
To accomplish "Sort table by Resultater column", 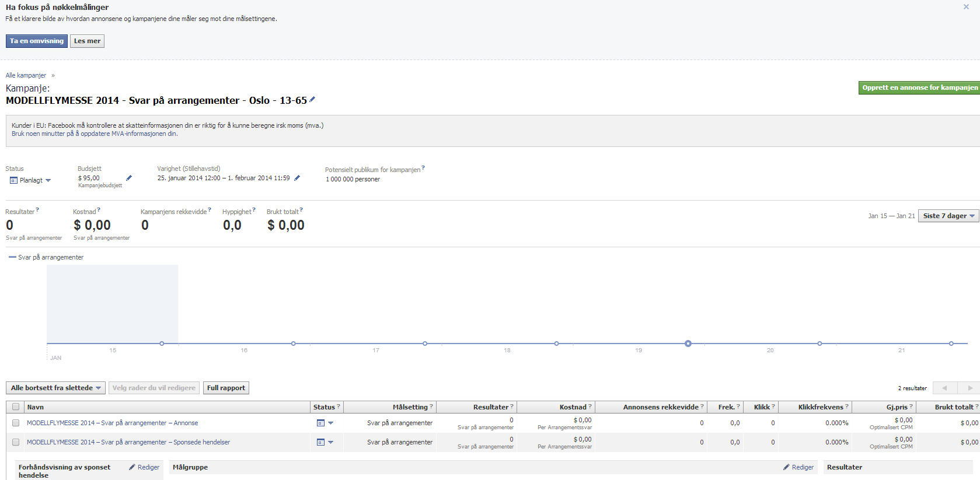I will pyautogui.click(x=491, y=407).
